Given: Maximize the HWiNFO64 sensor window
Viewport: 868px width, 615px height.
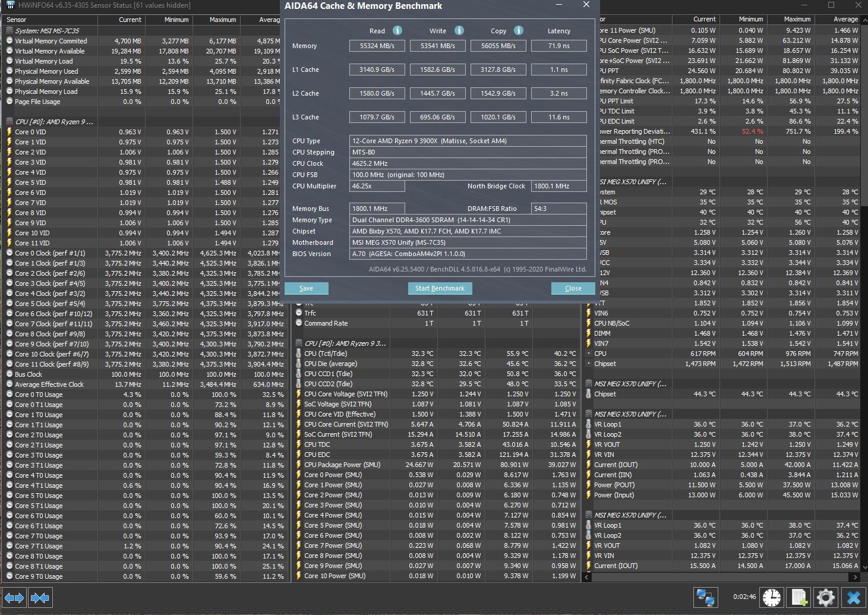Looking at the screenshot, I should [831, 5].
